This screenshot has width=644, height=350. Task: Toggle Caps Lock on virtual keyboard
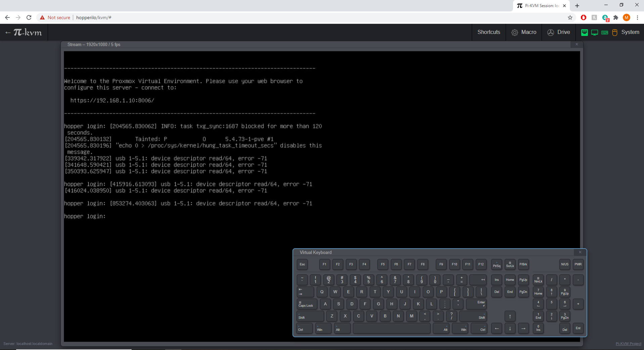[307, 304]
